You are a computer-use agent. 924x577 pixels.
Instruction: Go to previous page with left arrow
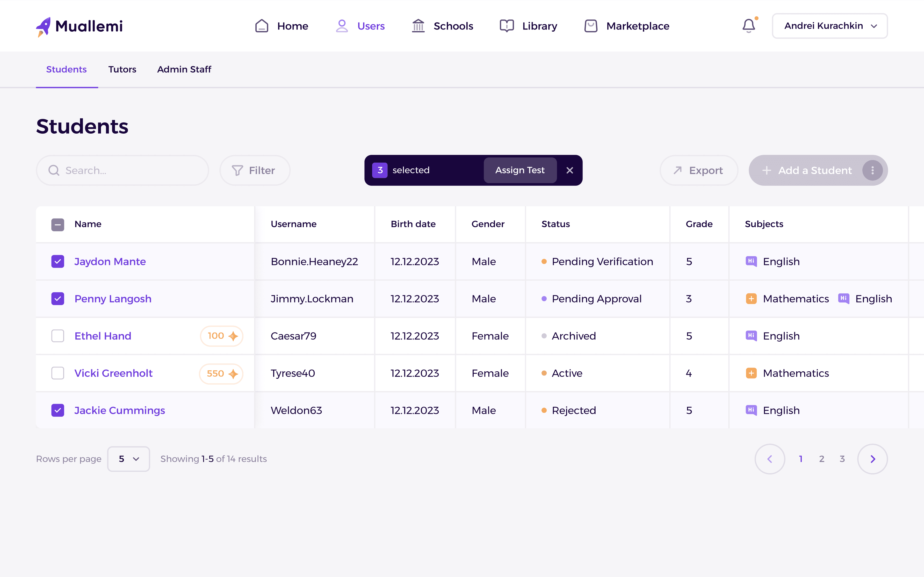tap(769, 459)
